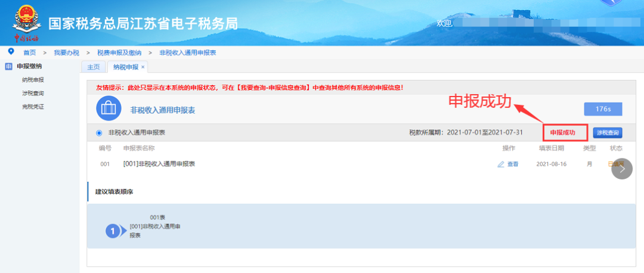Click the 001 number cell

click(x=105, y=164)
